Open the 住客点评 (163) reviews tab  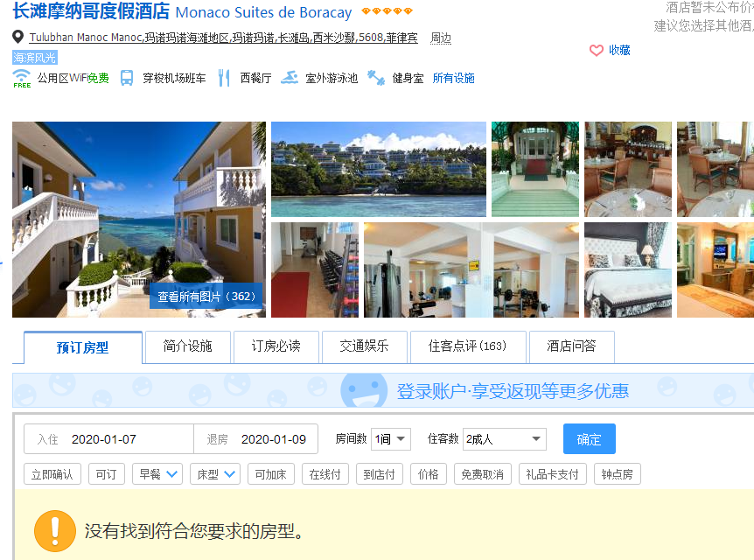pyautogui.click(x=467, y=346)
